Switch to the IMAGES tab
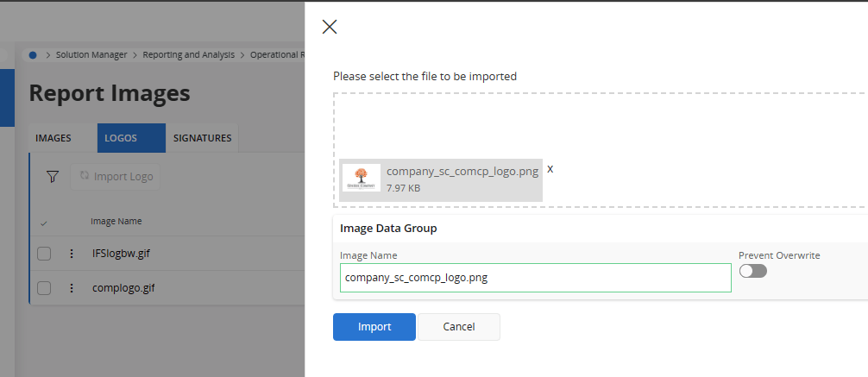Viewport: 868px width, 377px height. (53, 138)
